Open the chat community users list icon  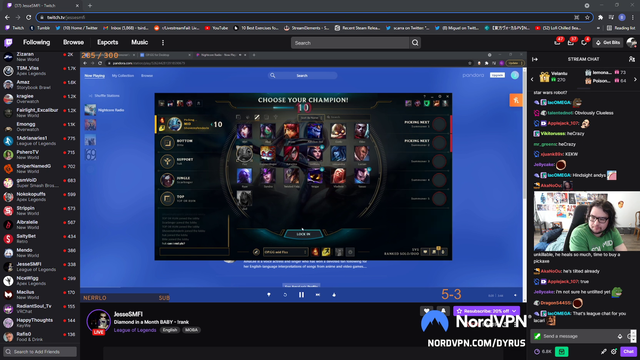[x=632, y=59]
